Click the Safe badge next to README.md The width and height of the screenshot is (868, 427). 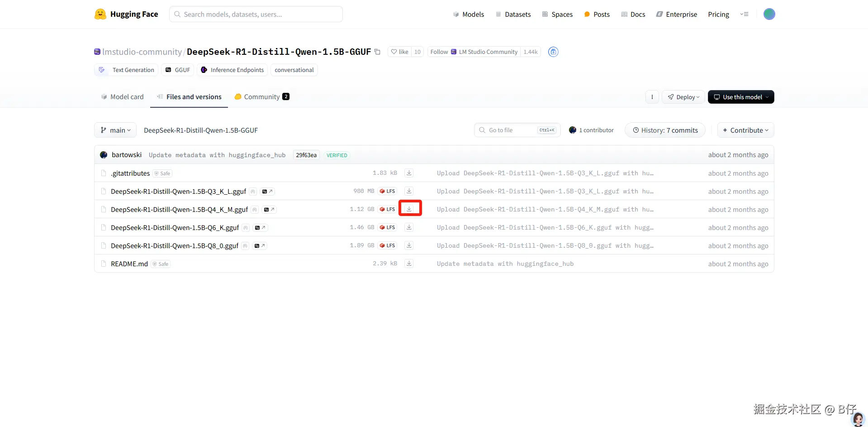click(161, 264)
